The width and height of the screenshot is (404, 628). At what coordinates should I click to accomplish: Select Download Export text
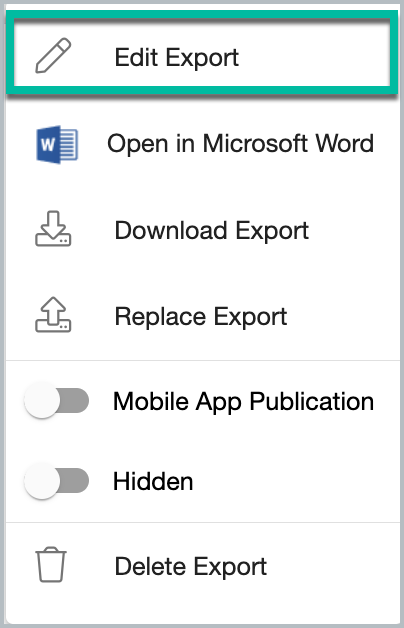[211, 230]
